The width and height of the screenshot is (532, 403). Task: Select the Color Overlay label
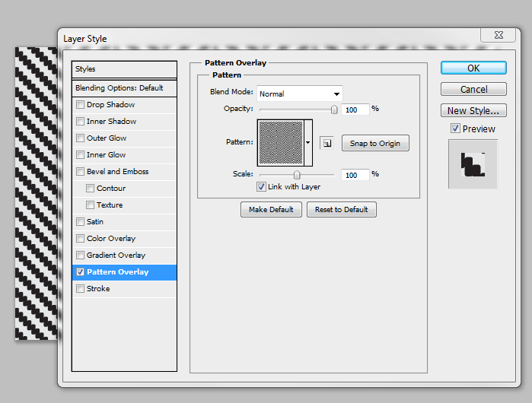point(111,239)
